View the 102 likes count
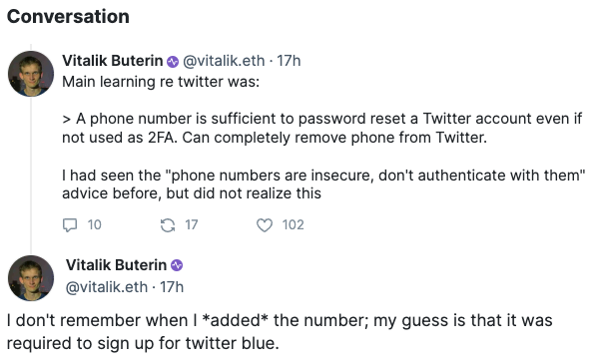This screenshot has height=364, width=603. pos(294,225)
